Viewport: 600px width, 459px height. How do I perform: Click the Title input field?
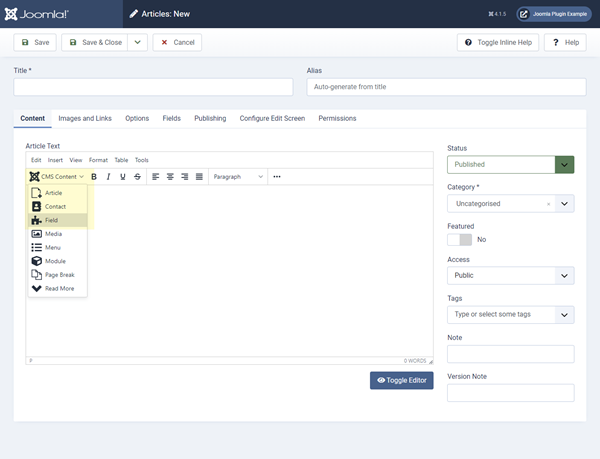pyautogui.click(x=152, y=87)
